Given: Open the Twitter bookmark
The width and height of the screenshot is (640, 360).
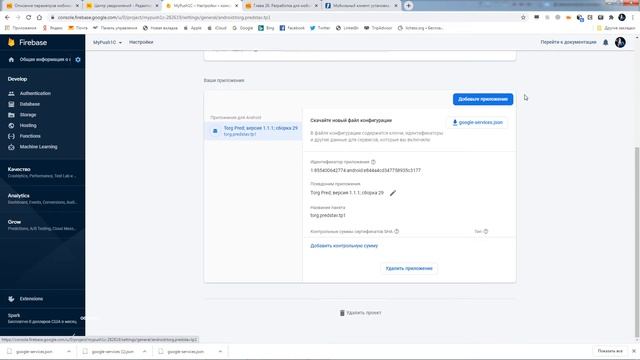Looking at the screenshot, I should (320, 28).
